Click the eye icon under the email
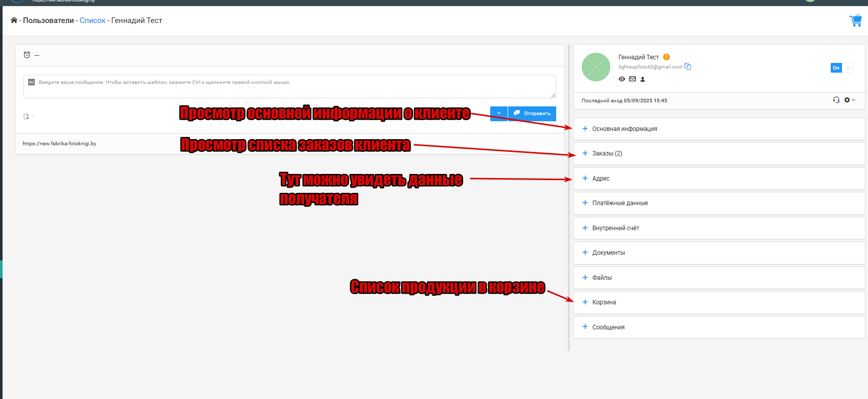 pyautogui.click(x=622, y=79)
